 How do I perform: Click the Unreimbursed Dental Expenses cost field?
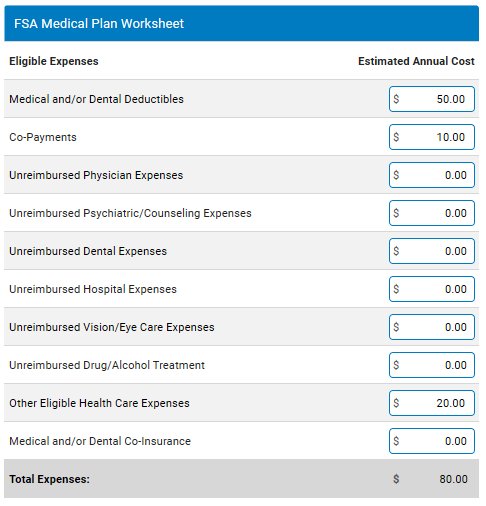(432, 251)
